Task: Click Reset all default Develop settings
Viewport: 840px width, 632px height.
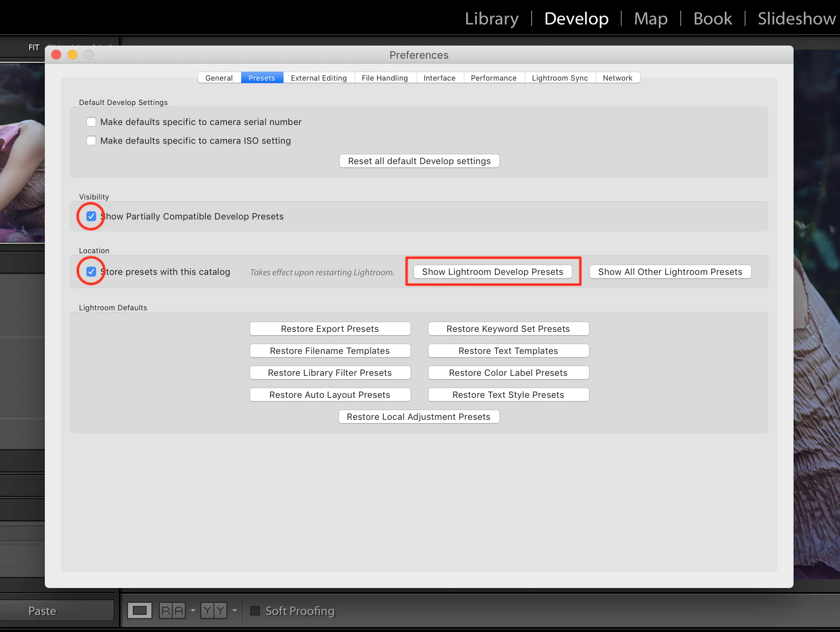Action: click(x=419, y=160)
